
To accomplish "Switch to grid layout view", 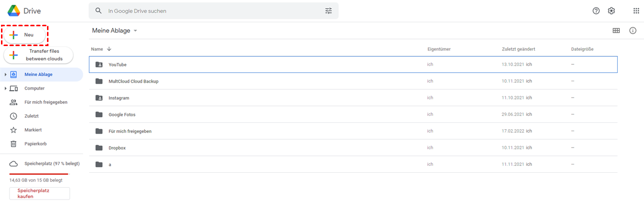I will click(616, 31).
